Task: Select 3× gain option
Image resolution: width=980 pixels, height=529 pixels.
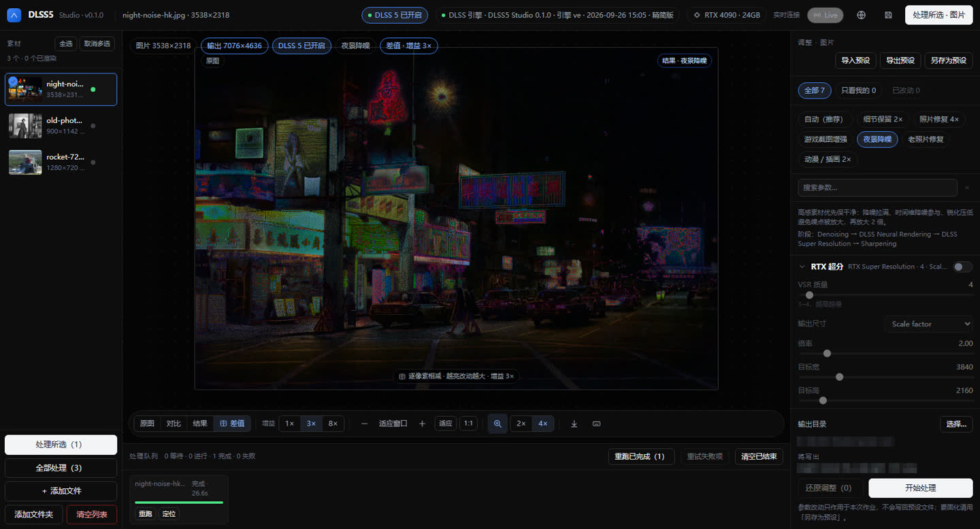Action: coord(311,424)
